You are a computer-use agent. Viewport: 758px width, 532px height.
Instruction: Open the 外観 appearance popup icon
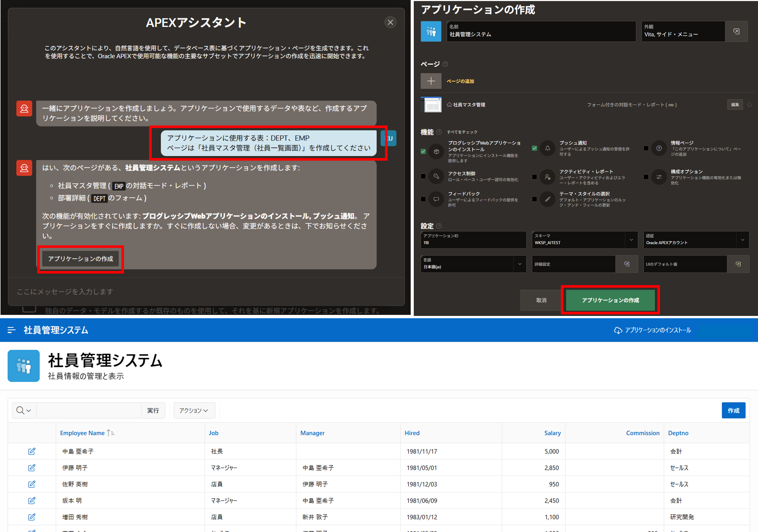tap(736, 31)
